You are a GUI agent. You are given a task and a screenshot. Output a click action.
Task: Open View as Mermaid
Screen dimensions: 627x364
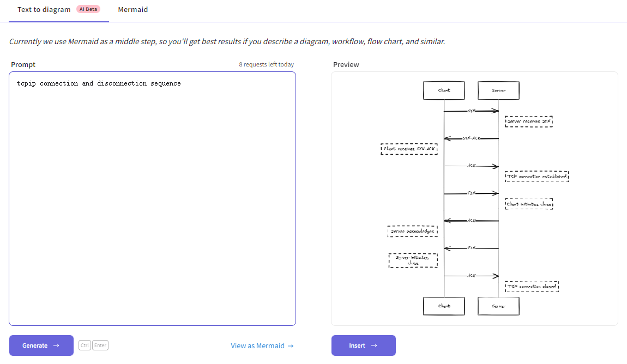click(x=257, y=345)
